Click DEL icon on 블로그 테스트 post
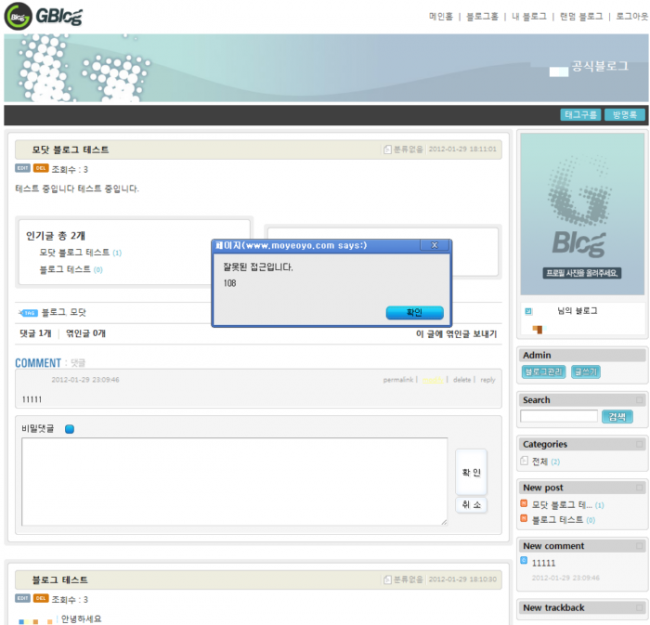 pos(41,598)
